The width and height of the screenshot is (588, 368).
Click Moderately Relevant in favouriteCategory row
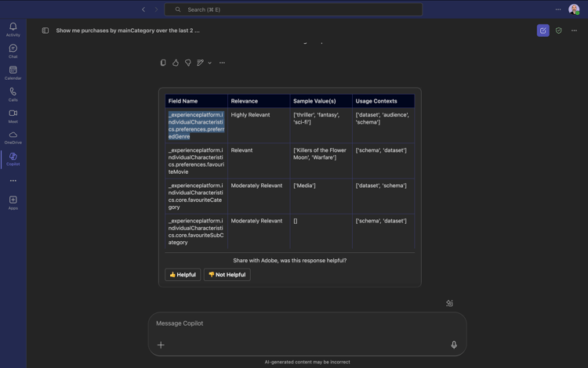[x=259, y=197]
